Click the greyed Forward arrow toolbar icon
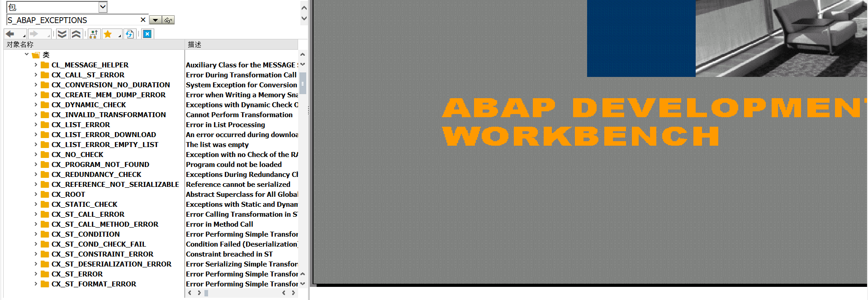Image resolution: width=868 pixels, height=300 pixels. (34, 34)
